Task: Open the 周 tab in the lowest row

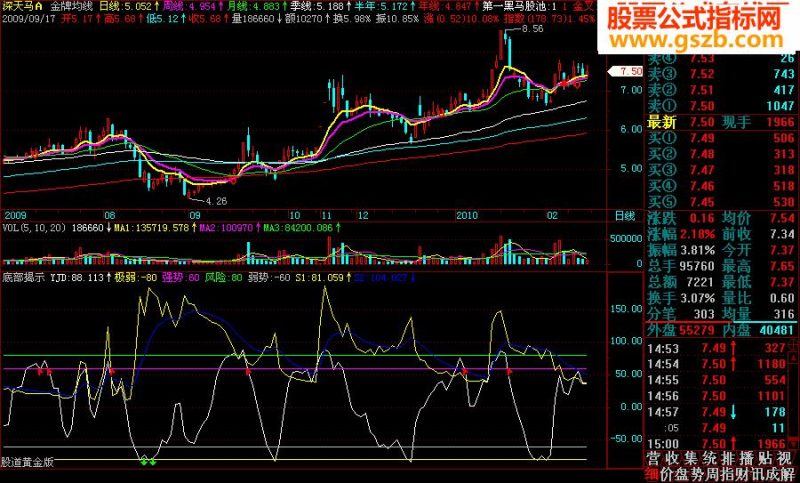Action: pos(714,474)
